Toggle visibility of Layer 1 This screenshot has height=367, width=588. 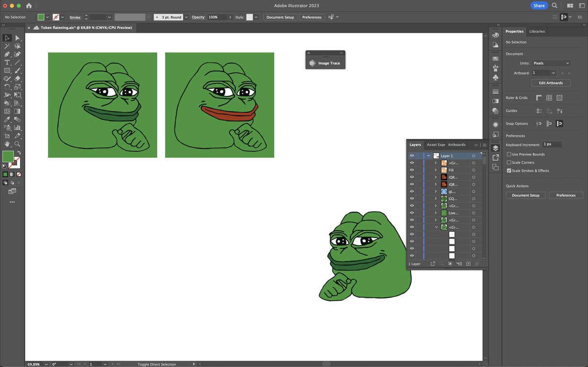click(x=412, y=156)
